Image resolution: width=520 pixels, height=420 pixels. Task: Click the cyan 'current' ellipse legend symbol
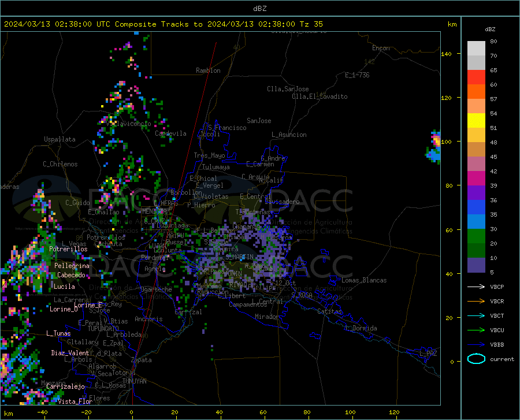coord(476,359)
